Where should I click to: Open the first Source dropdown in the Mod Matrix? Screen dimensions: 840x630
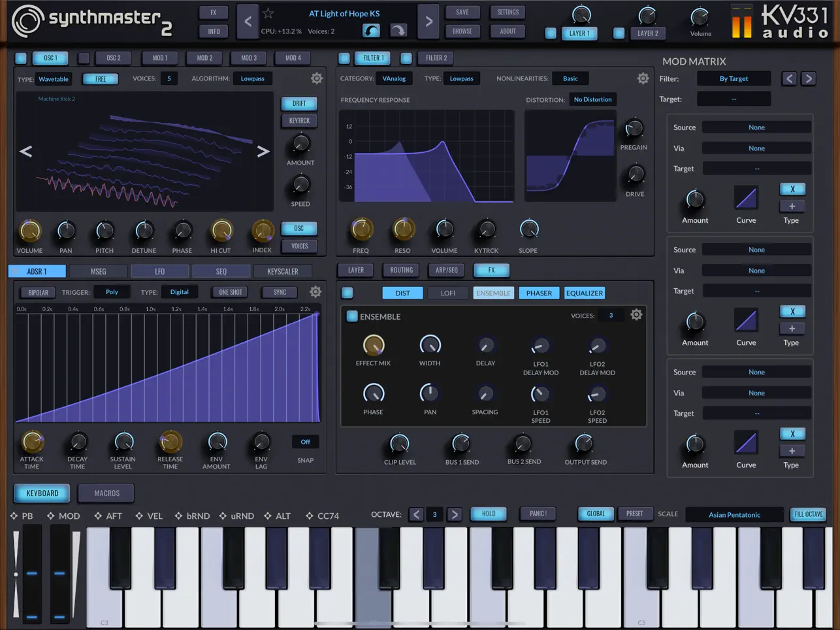pyautogui.click(x=756, y=127)
